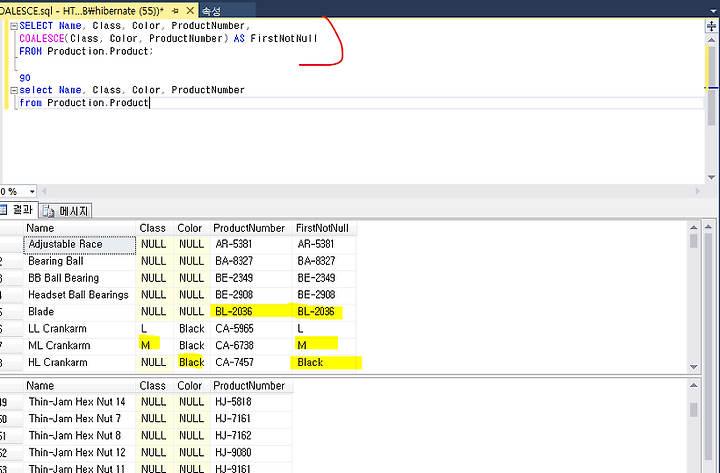
Task: Select the HJ-9080 product number cell
Action: (252, 453)
